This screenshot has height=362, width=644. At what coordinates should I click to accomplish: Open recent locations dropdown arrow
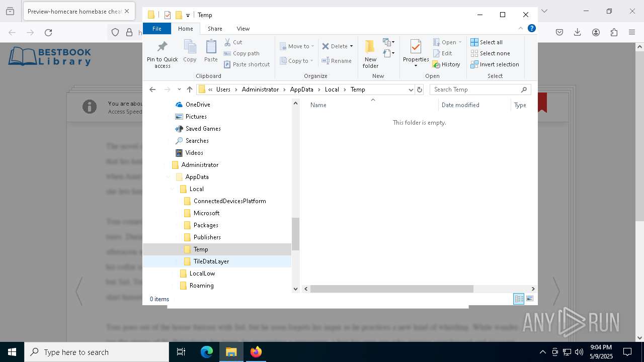pos(179,89)
